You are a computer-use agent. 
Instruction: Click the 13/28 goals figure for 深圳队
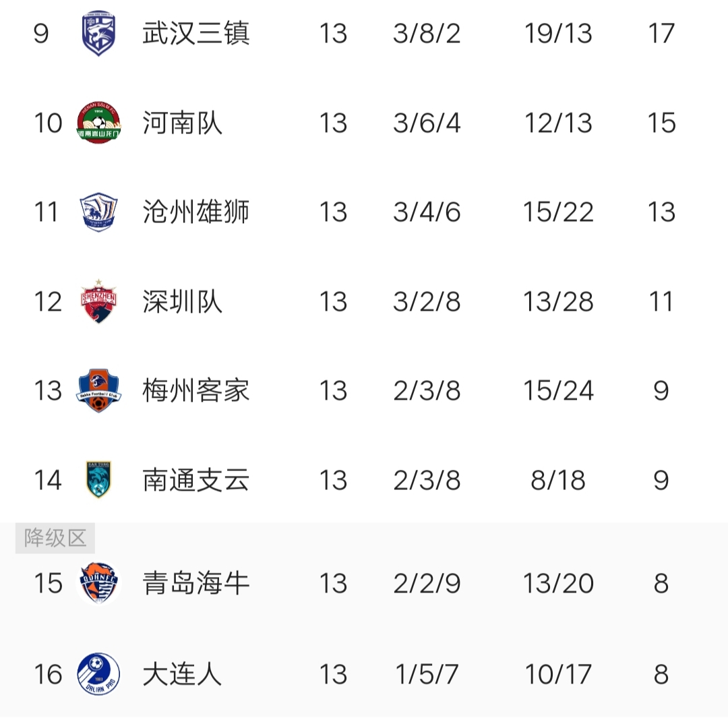coord(558,301)
